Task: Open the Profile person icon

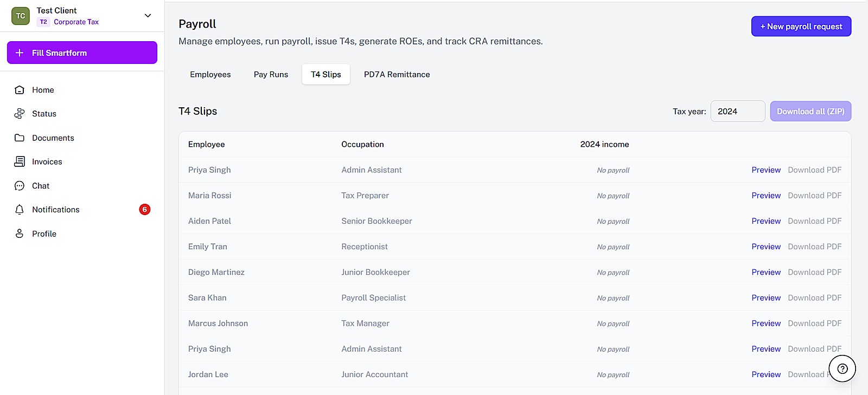Action: (x=20, y=234)
